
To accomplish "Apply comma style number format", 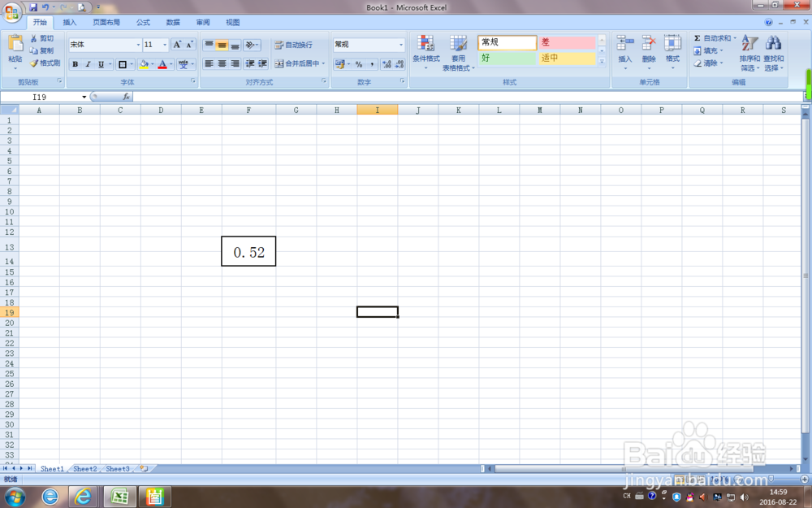I will click(x=372, y=64).
